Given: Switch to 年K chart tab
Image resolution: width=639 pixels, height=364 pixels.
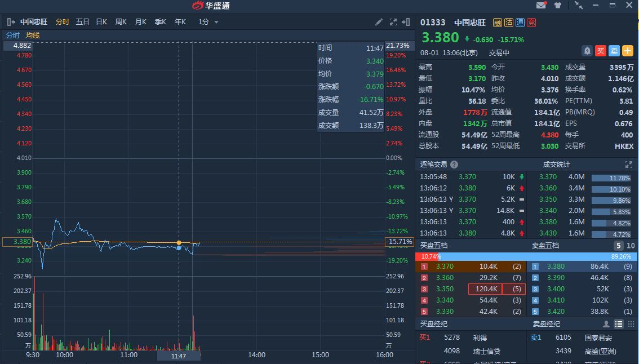Looking at the screenshot, I should [180, 22].
